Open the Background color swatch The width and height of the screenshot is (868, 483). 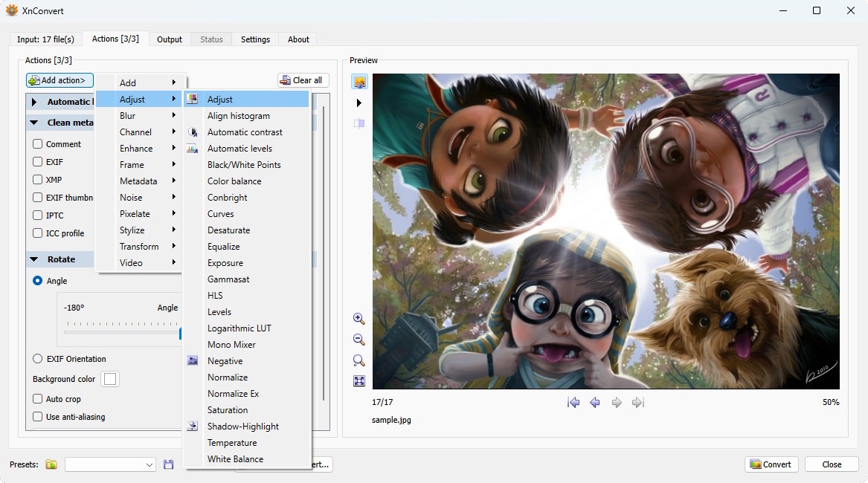[110, 379]
